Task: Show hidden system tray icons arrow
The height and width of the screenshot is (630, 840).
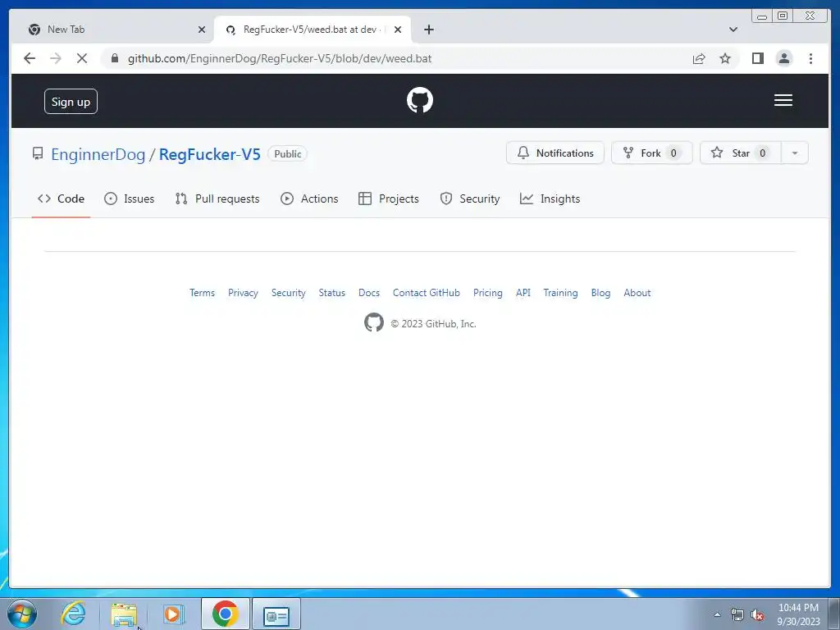Action: click(x=717, y=614)
